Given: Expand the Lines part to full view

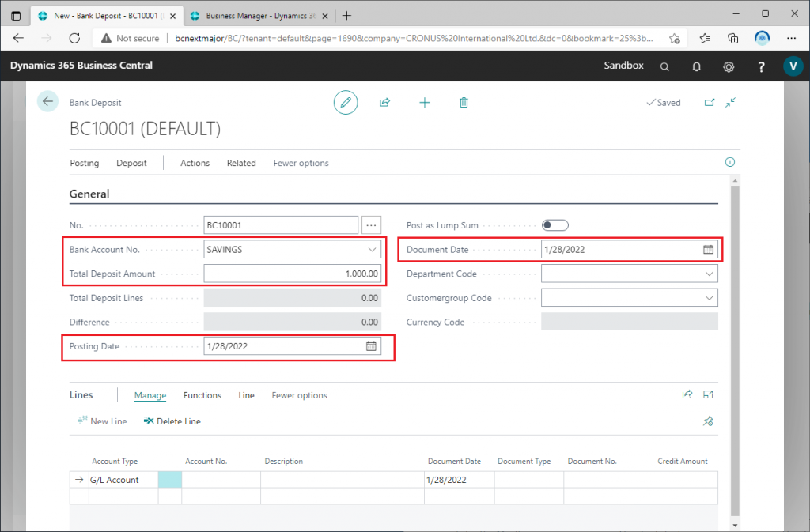Looking at the screenshot, I should 708,394.
